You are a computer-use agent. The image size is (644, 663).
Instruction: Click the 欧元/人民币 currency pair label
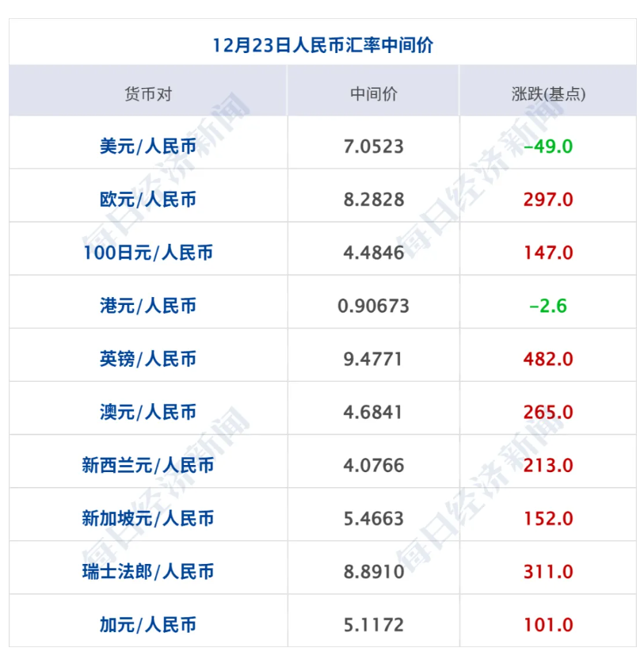(x=147, y=198)
